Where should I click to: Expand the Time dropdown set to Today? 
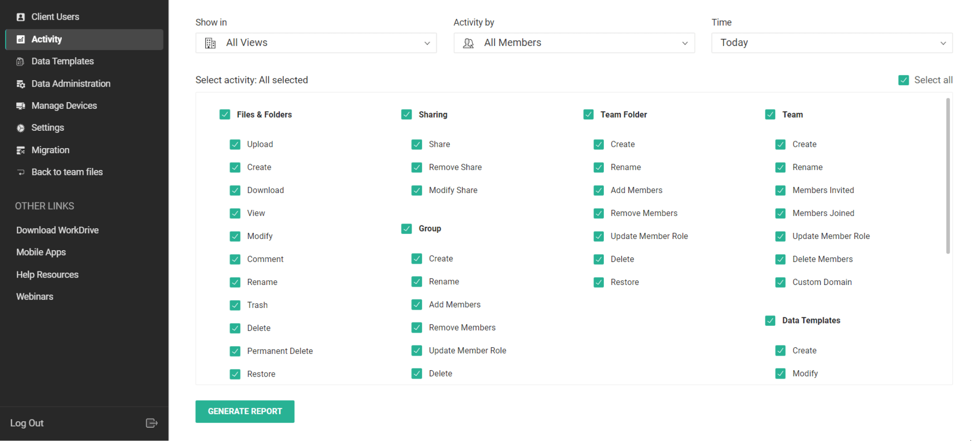pos(832,43)
